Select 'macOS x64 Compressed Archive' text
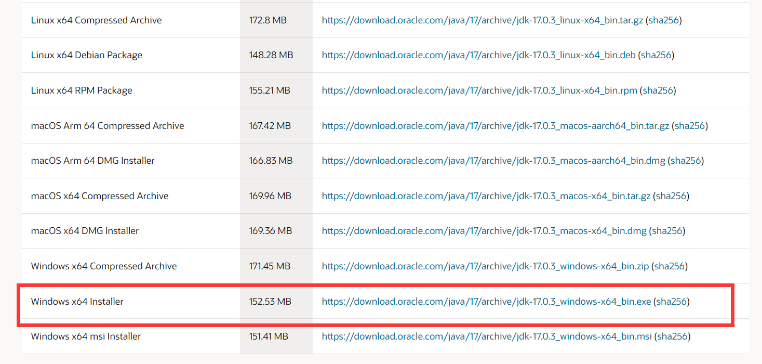This screenshot has width=762, height=364. (100, 196)
